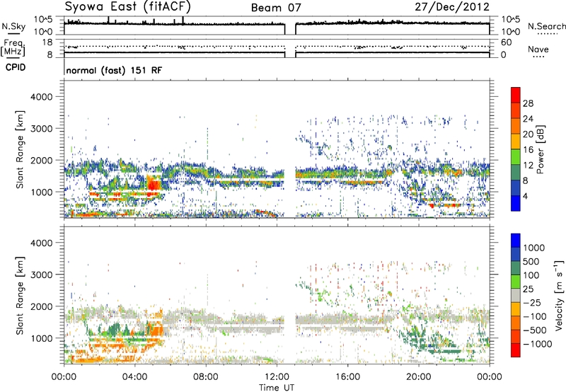
Task: Pick the red top segment of power colorbar
Action: [516, 95]
